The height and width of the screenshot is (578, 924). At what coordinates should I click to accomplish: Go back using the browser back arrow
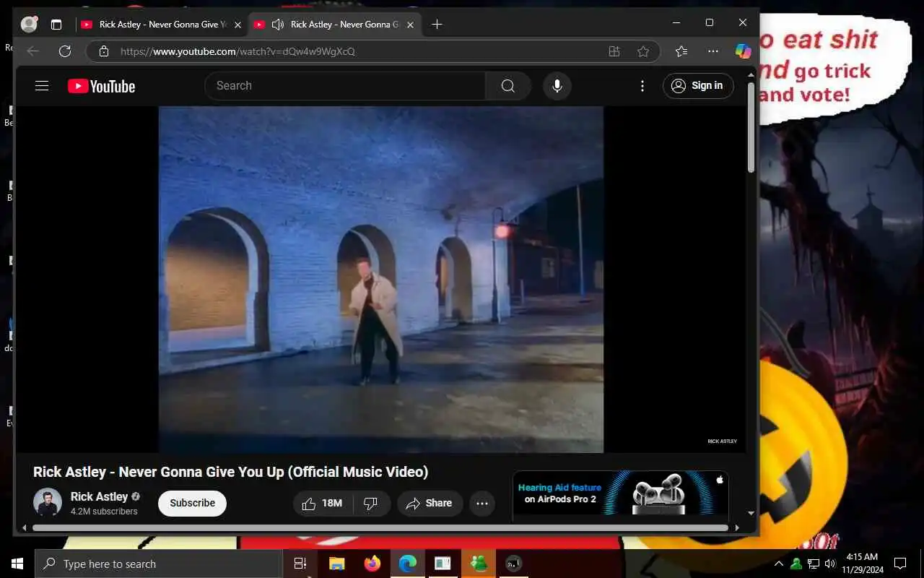pyautogui.click(x=32, y=51)
